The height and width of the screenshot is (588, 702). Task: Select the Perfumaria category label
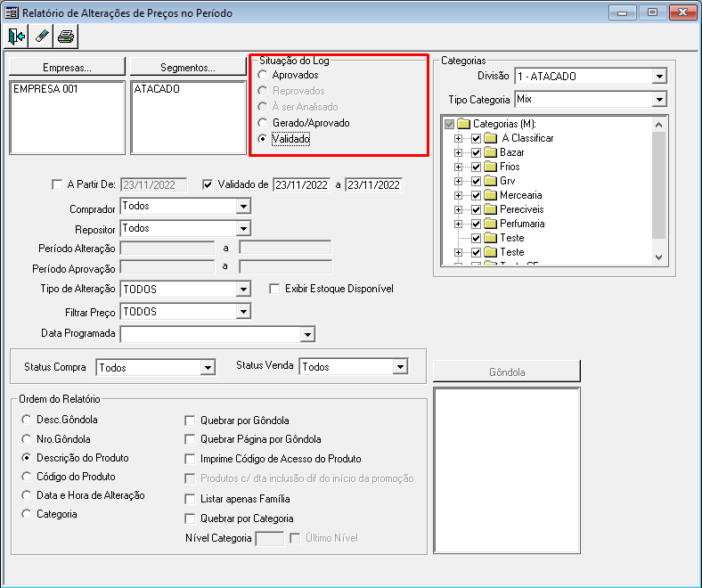pyautogui.click(x=522, y=224)
